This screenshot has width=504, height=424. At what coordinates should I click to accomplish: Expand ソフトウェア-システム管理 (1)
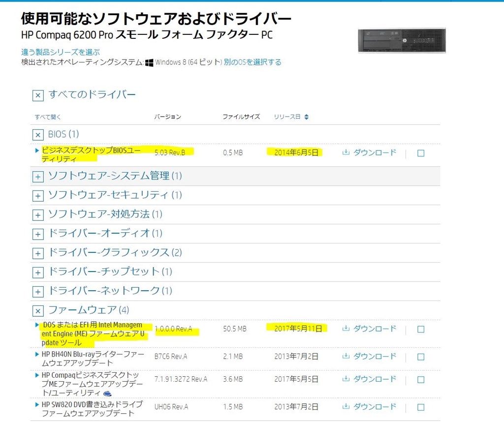pyautogui.click(x=38, y=177)
